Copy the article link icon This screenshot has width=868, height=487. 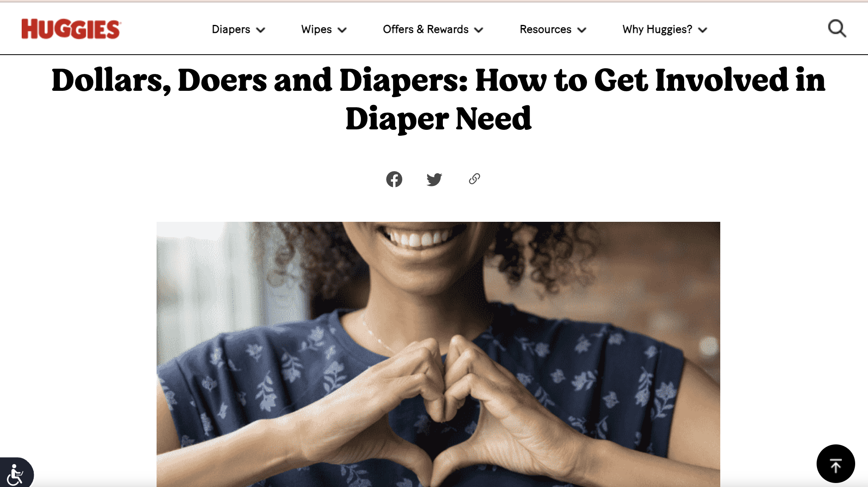click(x=474, y=179)
